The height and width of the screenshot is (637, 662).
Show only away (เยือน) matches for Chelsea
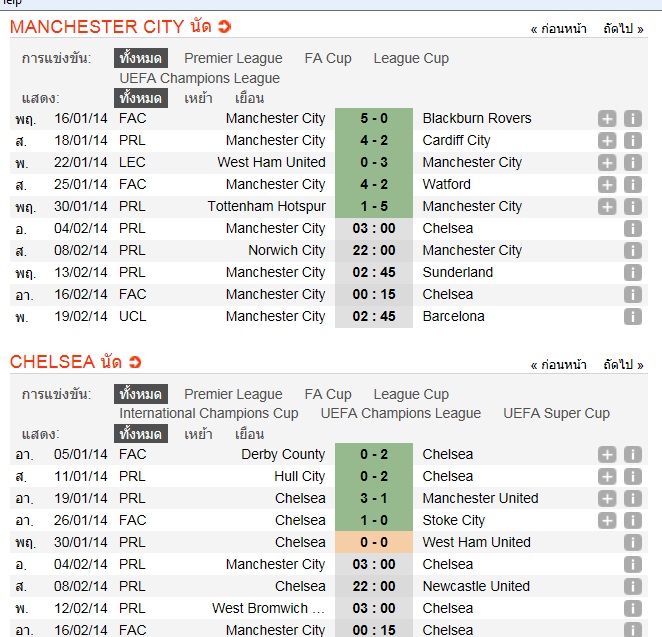pos(249,434)
